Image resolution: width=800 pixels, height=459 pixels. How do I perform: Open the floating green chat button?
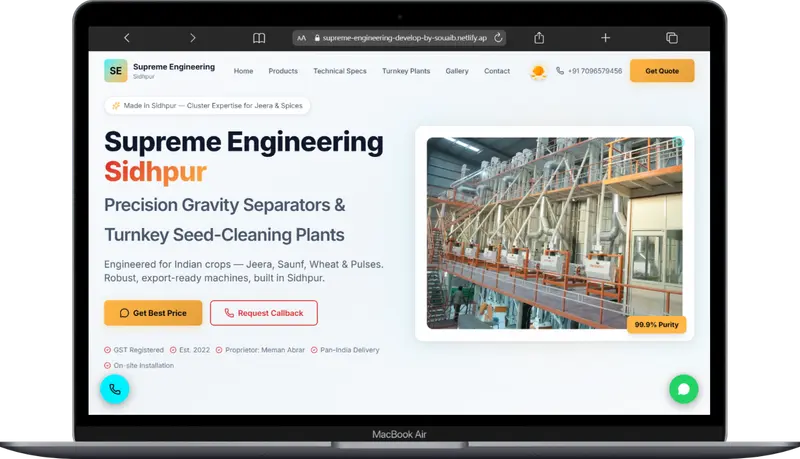684,389
